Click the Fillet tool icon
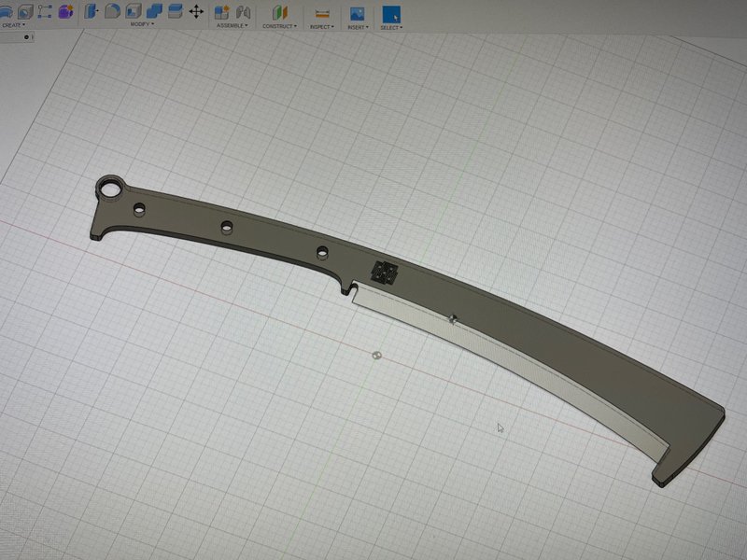The width and height of the screenshot is (747, 560). 112,11
